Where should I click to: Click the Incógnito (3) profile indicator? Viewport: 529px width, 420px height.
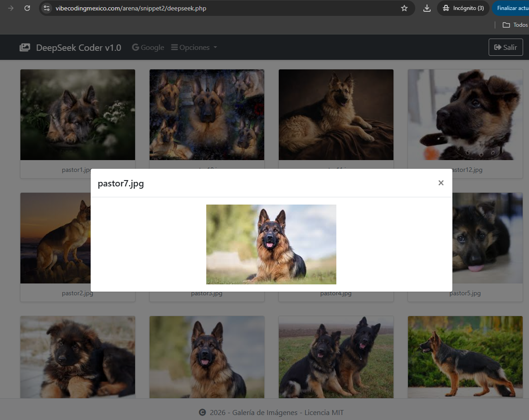coord(463,8)
